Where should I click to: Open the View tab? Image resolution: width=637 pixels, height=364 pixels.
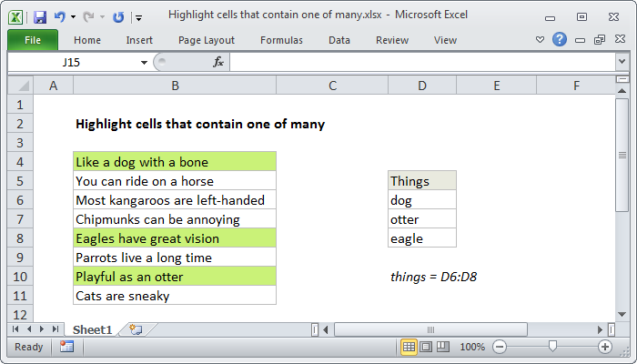click(445, 40)
